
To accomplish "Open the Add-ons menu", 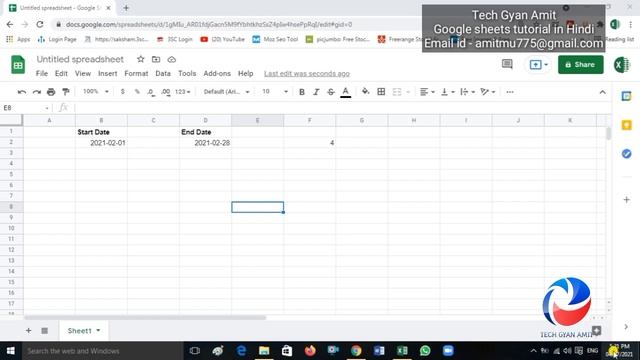I will 217,73.
